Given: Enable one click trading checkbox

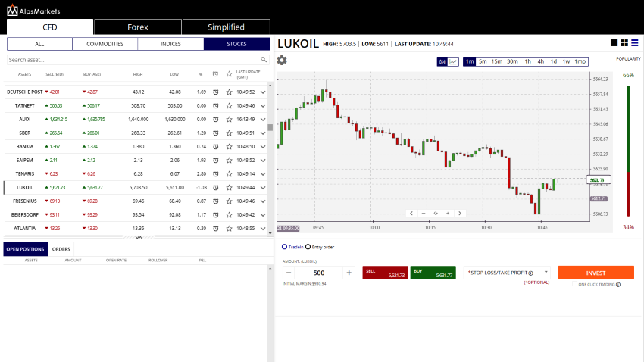Looking at the screenshot, I should tap(574, 284).
